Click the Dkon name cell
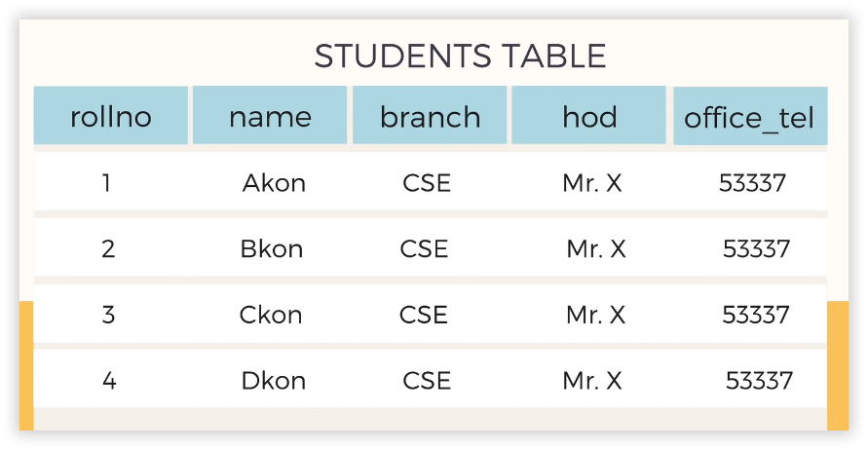 coord(273,380)
